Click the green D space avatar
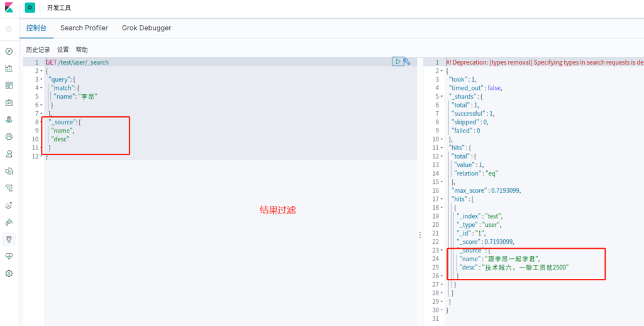 coord(30,8)
